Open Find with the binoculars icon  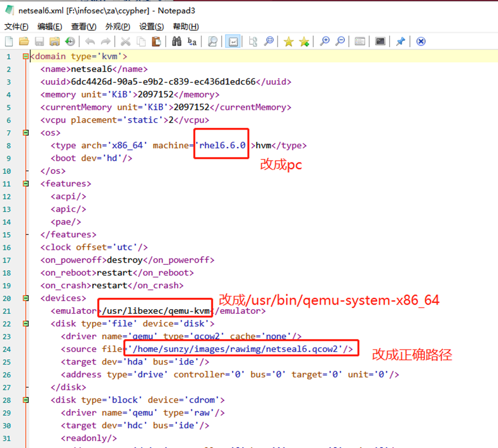[x=177, y=41]
